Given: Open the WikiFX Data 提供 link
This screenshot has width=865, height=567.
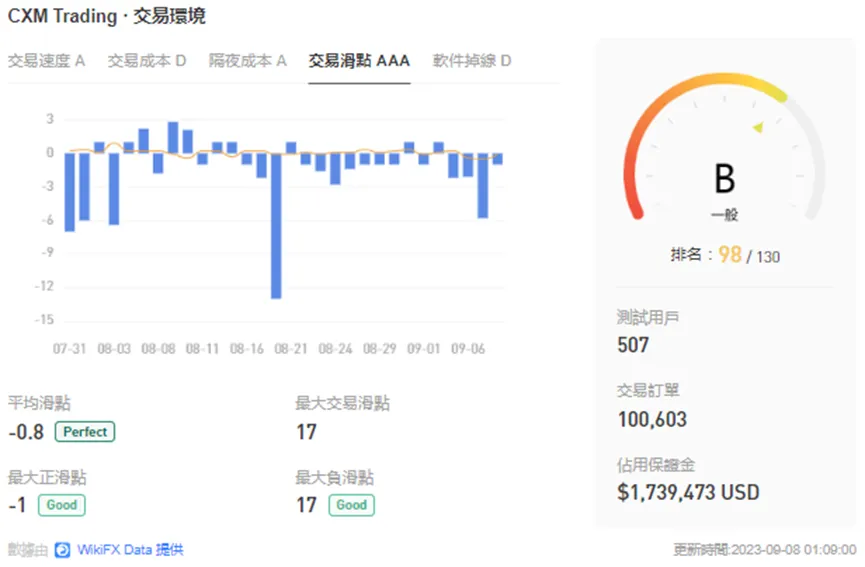Looking at the screenshot, I should click(x=130, y=549).
